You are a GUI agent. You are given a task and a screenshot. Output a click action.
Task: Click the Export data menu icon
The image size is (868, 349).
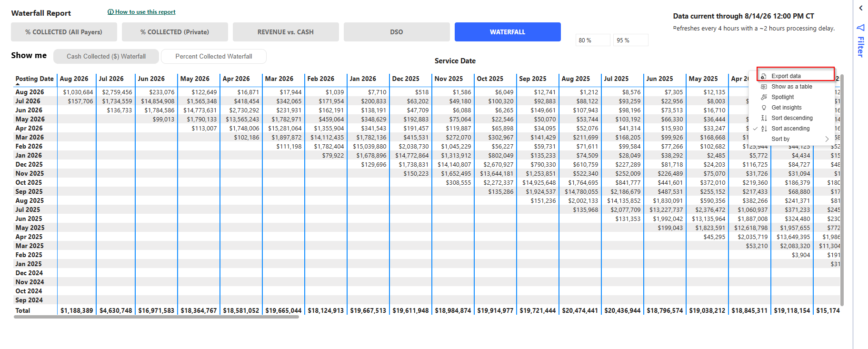coord(763,76)
